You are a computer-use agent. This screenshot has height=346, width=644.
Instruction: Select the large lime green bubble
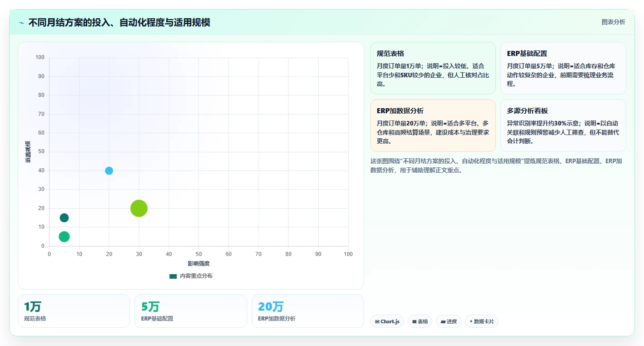(x=139, y=208)
